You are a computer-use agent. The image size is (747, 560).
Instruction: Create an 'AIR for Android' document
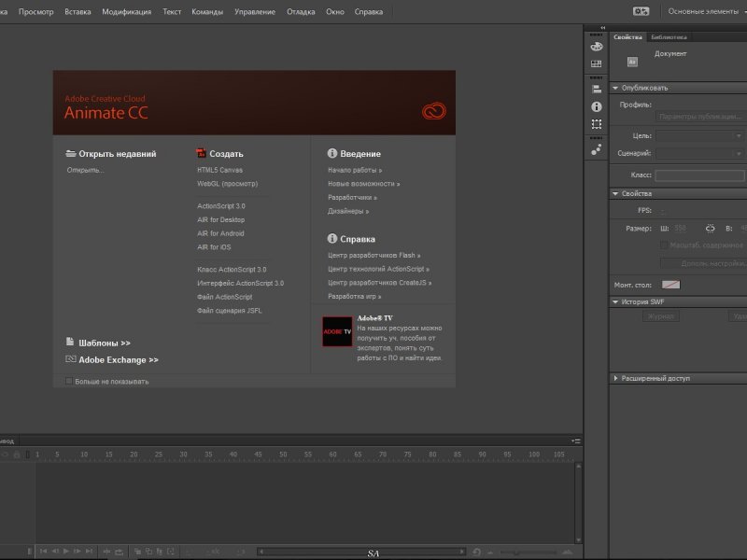click(x=220, y=233)
